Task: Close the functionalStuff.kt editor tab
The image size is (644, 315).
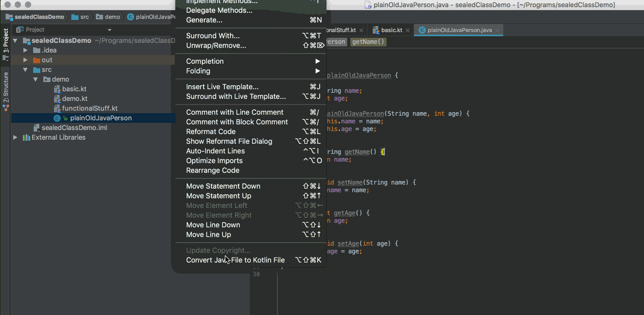Action: 360,31
